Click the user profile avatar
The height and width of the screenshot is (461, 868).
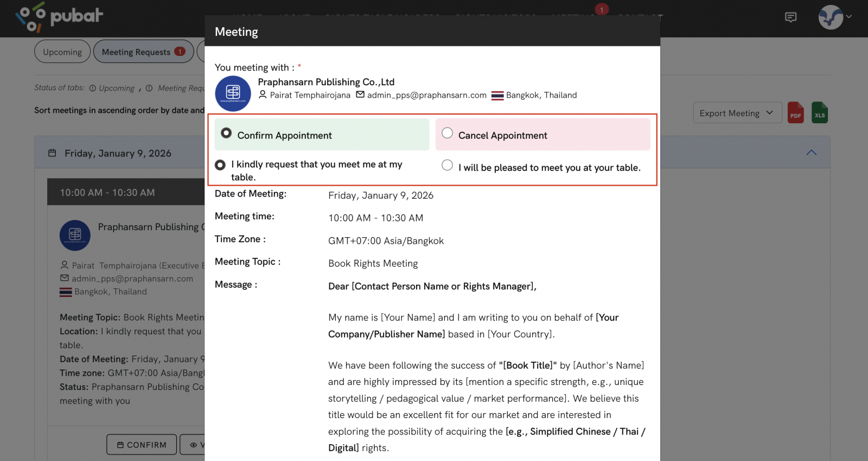point(830,17)
